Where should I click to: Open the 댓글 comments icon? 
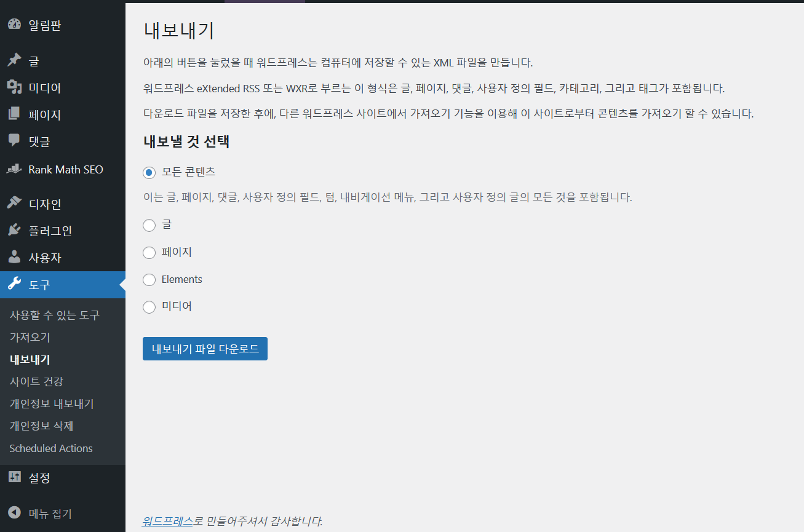click(x=14, y=141)
